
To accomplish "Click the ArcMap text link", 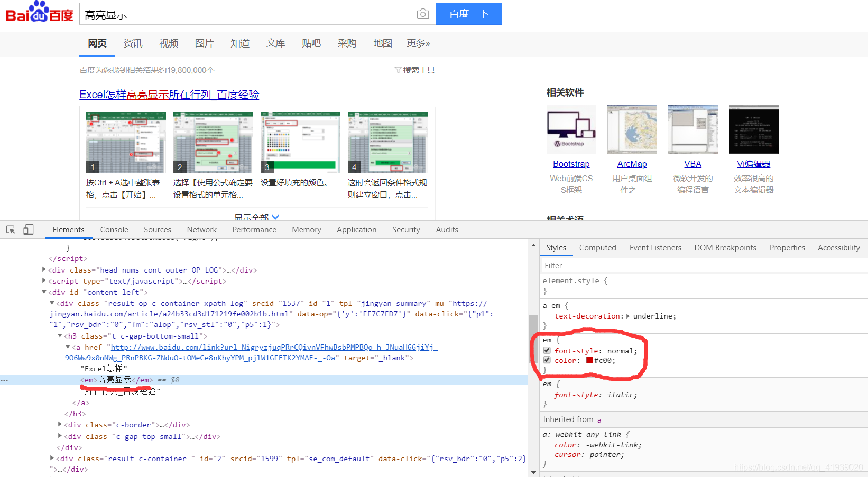I will click(x=632, y=164).
